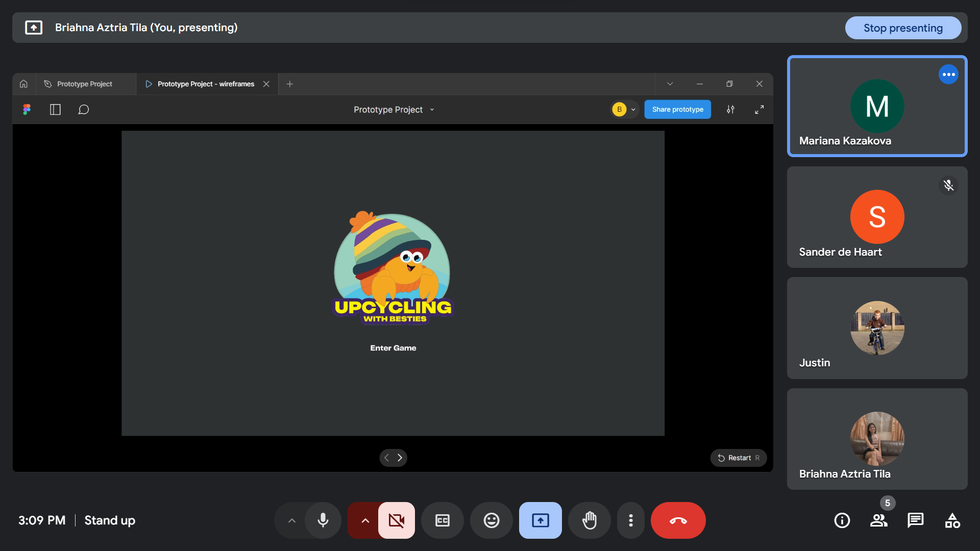
Task: Expand video settings chevron
Action: coord(365,520)
